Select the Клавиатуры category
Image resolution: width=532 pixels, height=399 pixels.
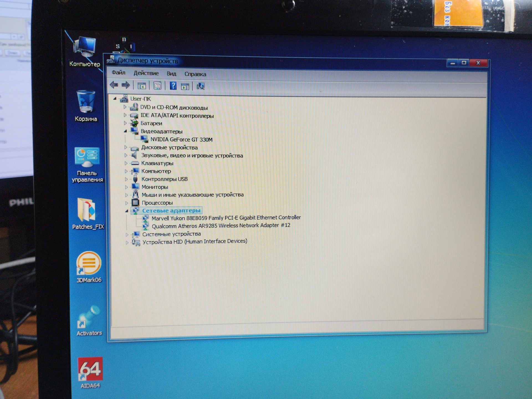(157, 163)
